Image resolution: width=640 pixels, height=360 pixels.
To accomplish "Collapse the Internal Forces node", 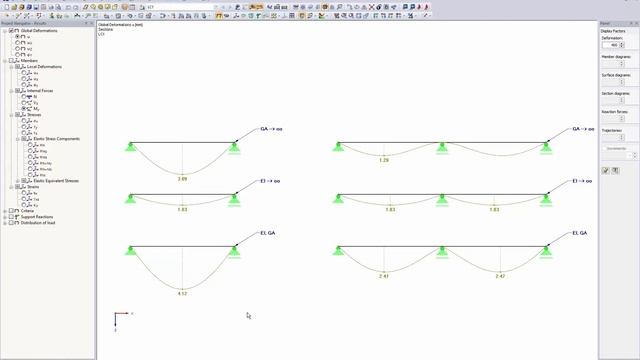I will pos(11,91).
